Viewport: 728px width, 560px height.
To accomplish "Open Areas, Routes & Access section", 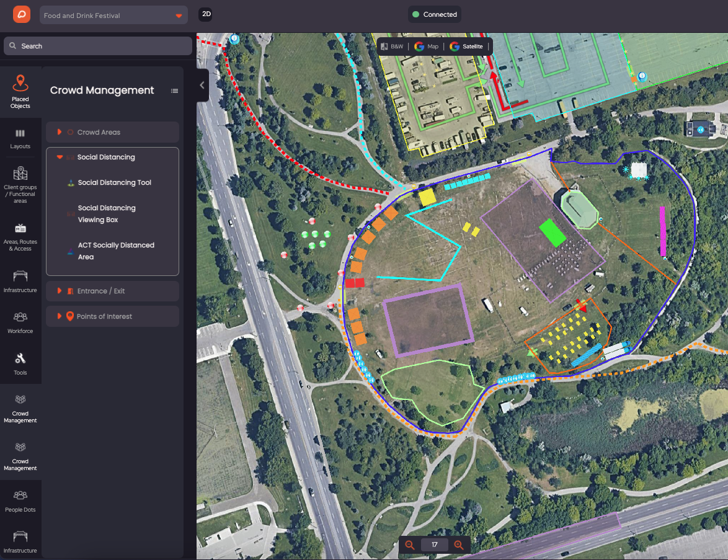I will [20, 238].
